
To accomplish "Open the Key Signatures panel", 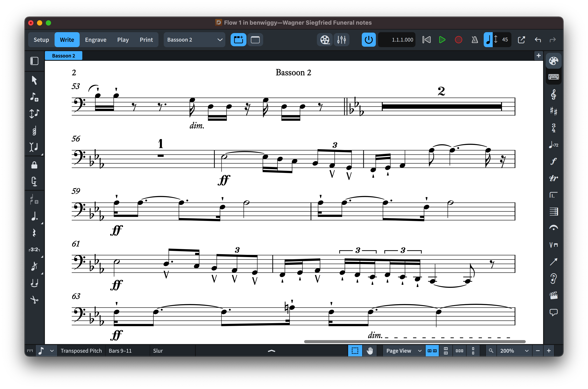I will click(553, 111).
